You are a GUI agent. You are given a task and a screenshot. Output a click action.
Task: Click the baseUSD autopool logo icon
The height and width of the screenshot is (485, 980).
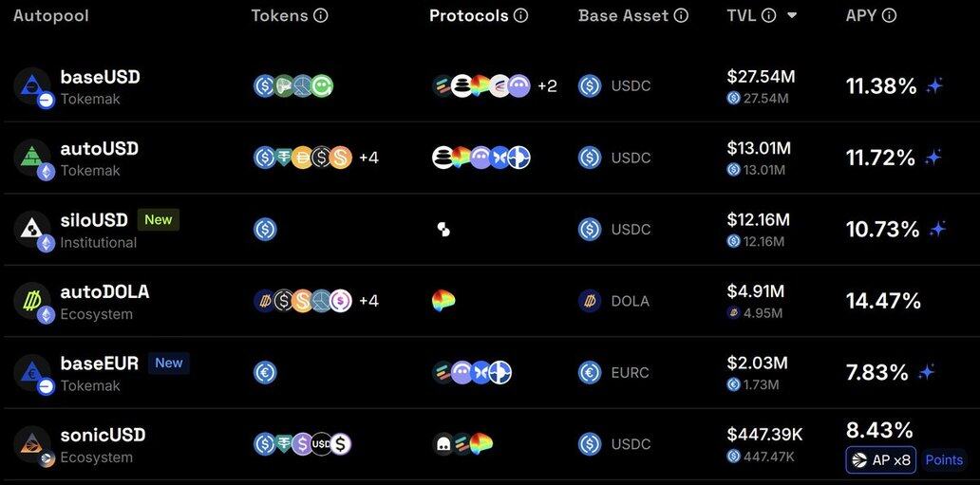34,87
